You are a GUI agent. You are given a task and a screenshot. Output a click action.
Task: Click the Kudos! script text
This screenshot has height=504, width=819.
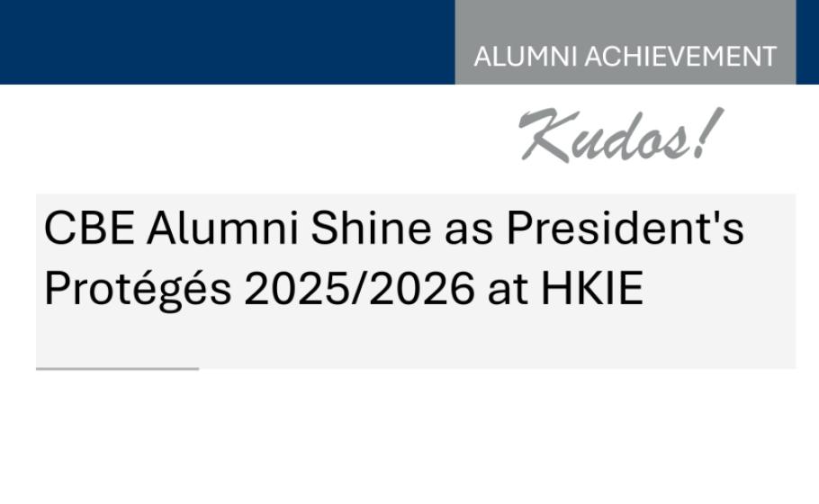(621, 136)
